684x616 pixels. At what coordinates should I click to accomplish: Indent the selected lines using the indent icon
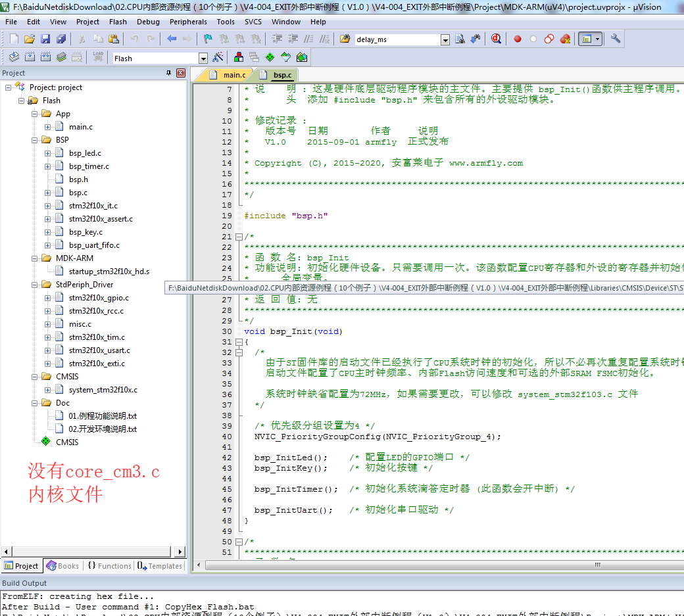click(277, 39)
